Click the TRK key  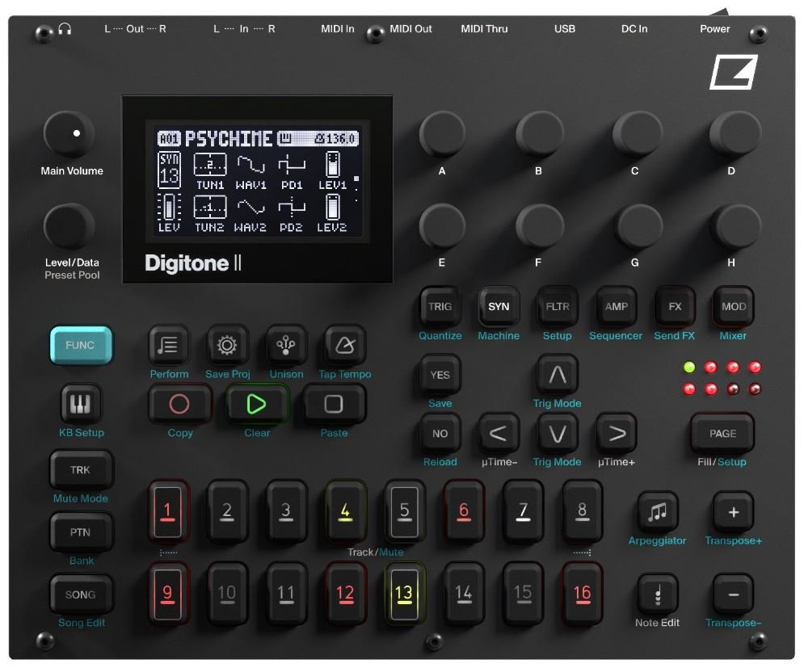(x=81, y=469)
